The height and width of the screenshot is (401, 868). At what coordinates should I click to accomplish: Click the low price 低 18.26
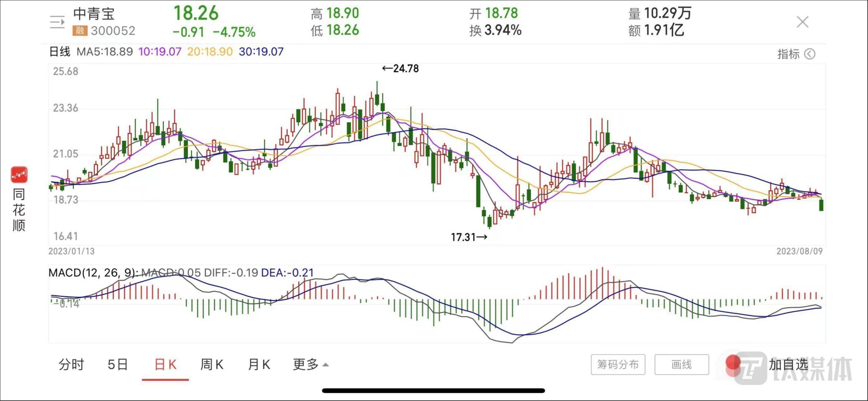[335, 30]
